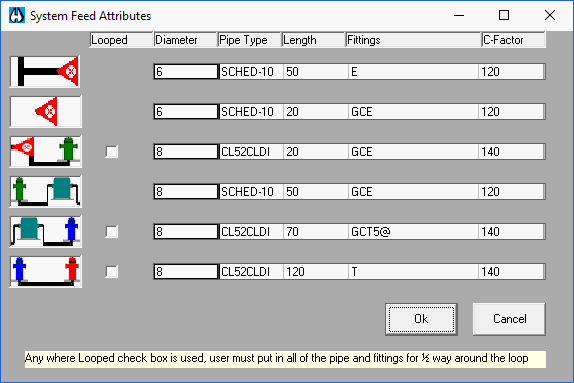Click C-Factor 120 in the E fittings row

click(512, 71)
